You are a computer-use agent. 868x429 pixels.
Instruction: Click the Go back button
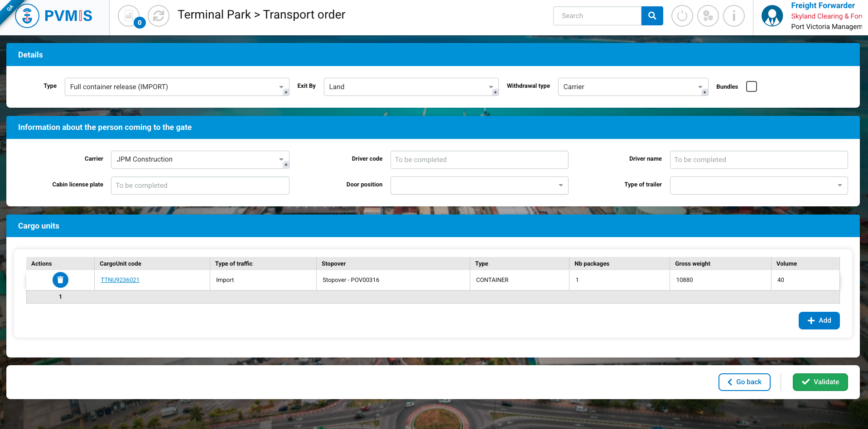744,382
